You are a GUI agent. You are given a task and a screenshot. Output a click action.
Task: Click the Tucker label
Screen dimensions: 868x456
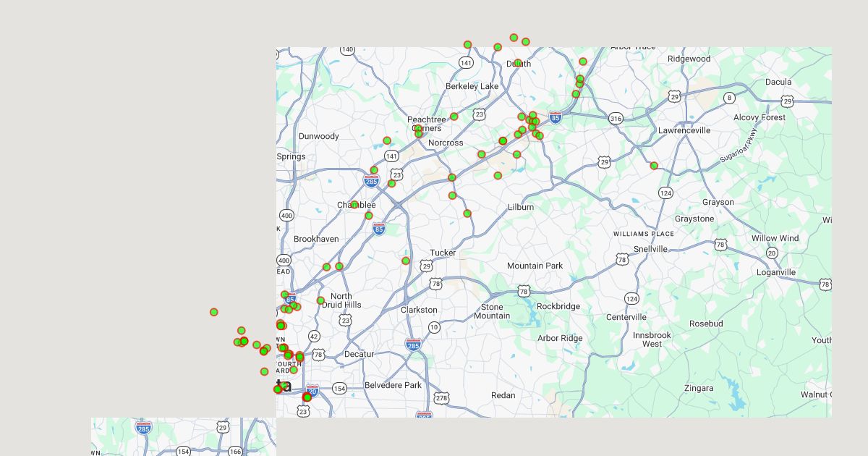[x=443, y=253]
